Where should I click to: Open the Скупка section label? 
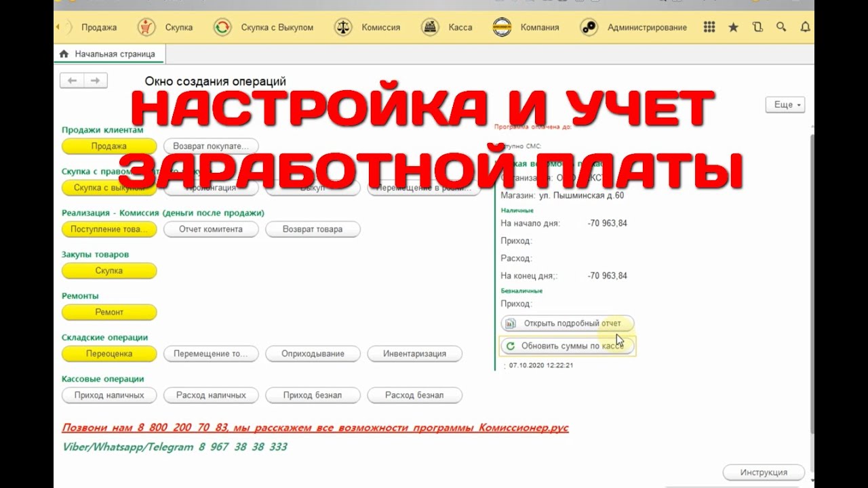click(x=179, y=28)
